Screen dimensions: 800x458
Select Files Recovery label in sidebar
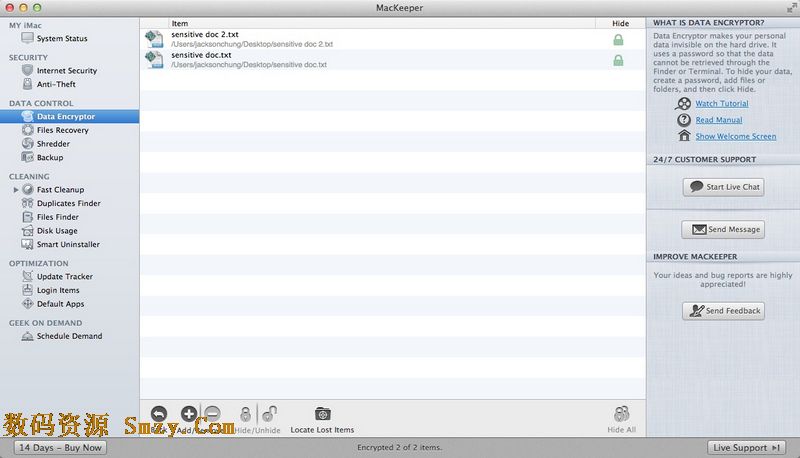(63, 130)
